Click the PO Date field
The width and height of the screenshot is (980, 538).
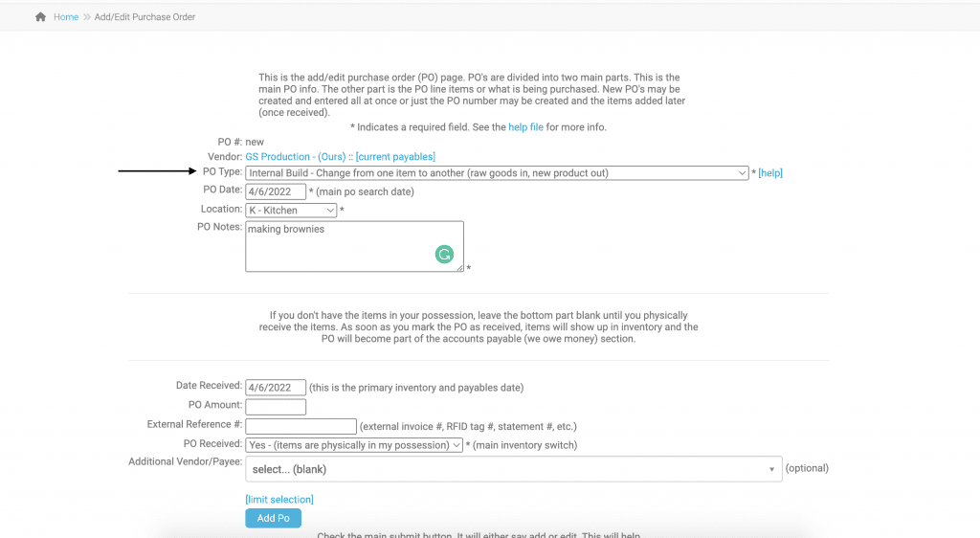[x=276, y=191]
